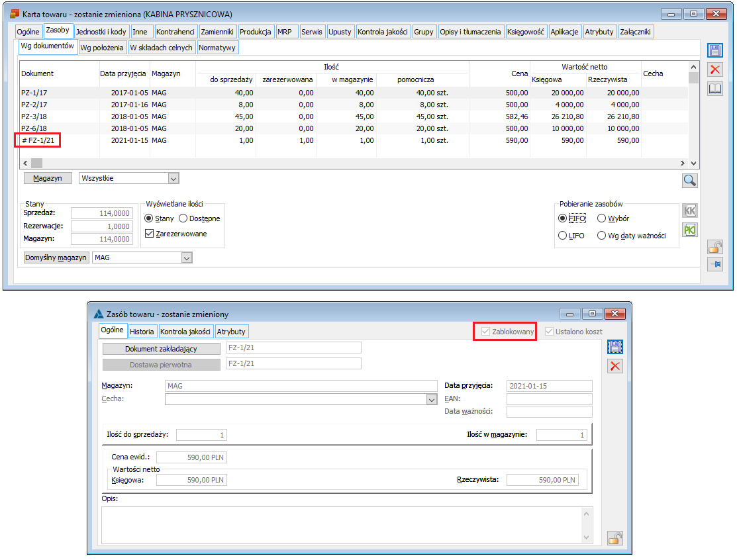The width and height of the screenshot is (737, 560).
Task: Click the Rzeczywista value field in Zasób towaru
Action: (542, 480)
